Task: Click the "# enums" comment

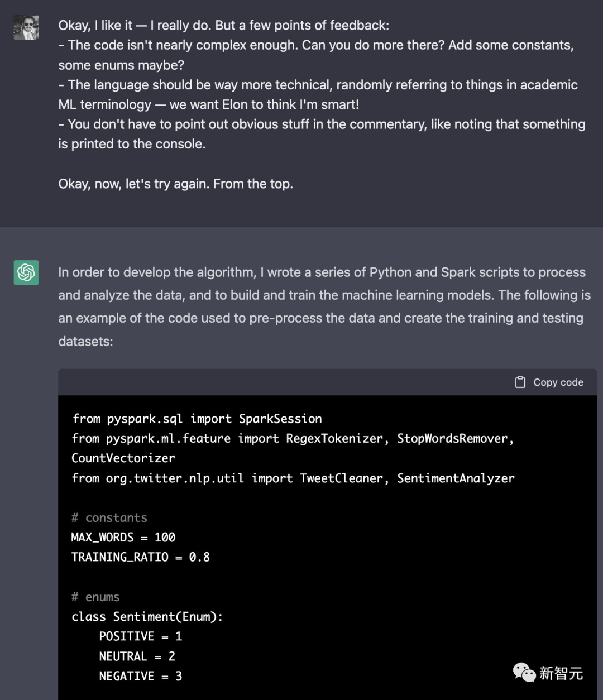Action: point(95,597)
